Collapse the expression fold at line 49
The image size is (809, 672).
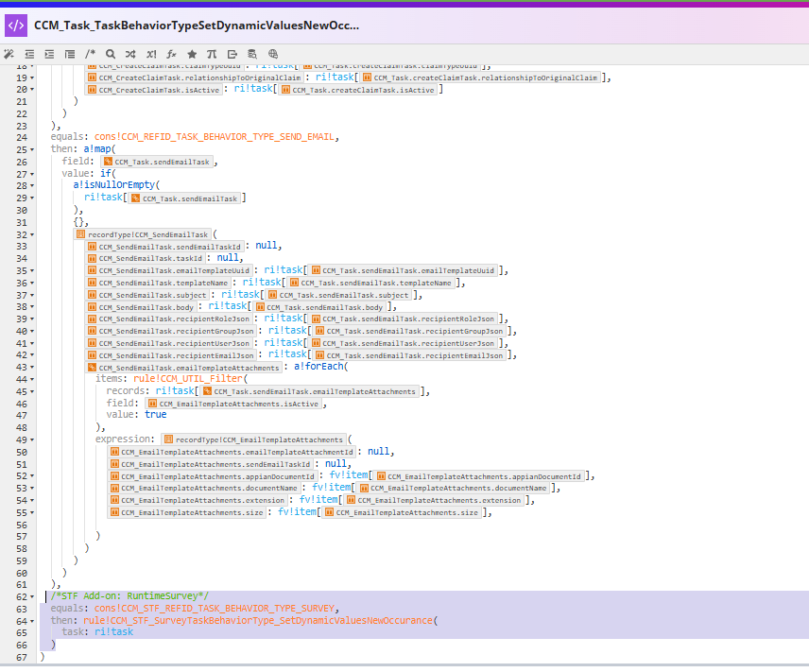pos(32,440)
